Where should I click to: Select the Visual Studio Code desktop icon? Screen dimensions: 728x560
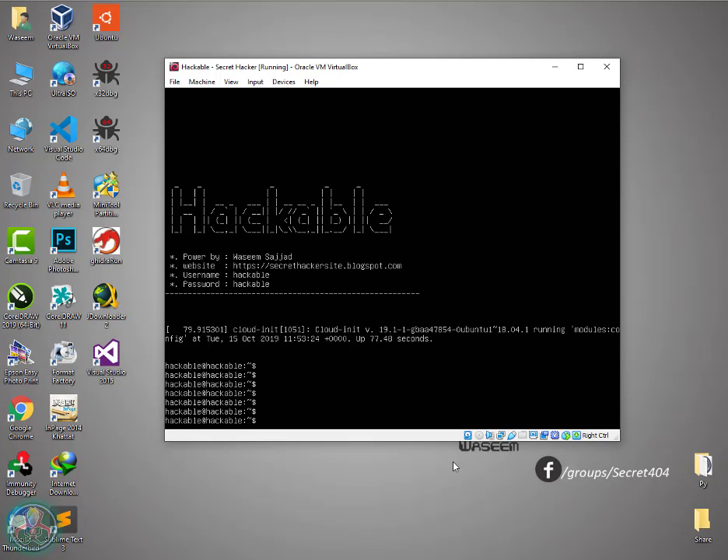pos(64,138)
